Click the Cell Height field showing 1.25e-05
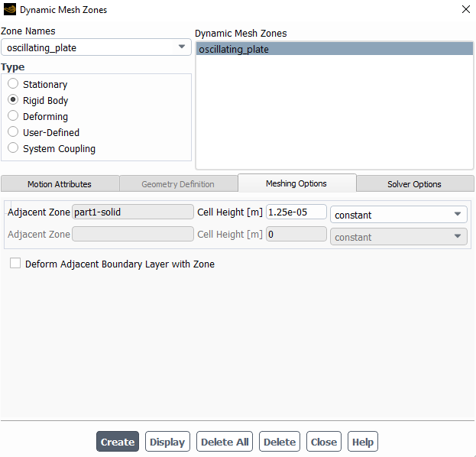 [296, 212]
